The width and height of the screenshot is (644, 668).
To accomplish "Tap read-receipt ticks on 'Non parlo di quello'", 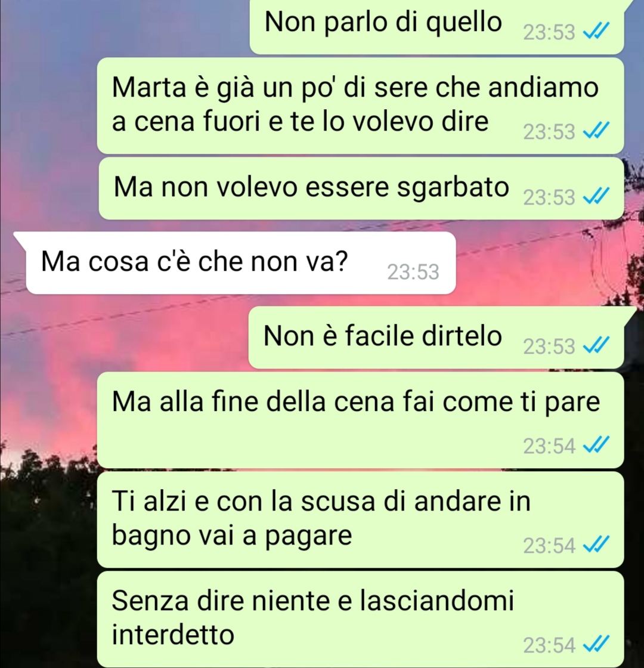I will pos(596,32).
